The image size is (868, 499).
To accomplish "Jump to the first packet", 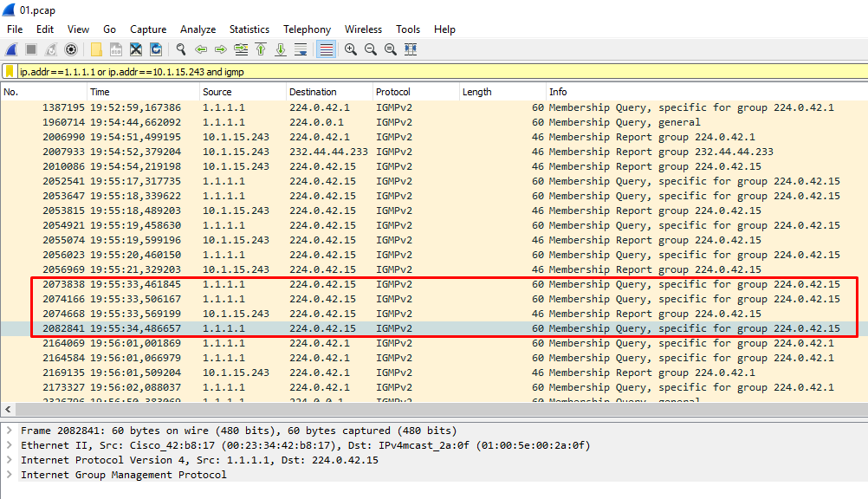I will pos(261,49).
